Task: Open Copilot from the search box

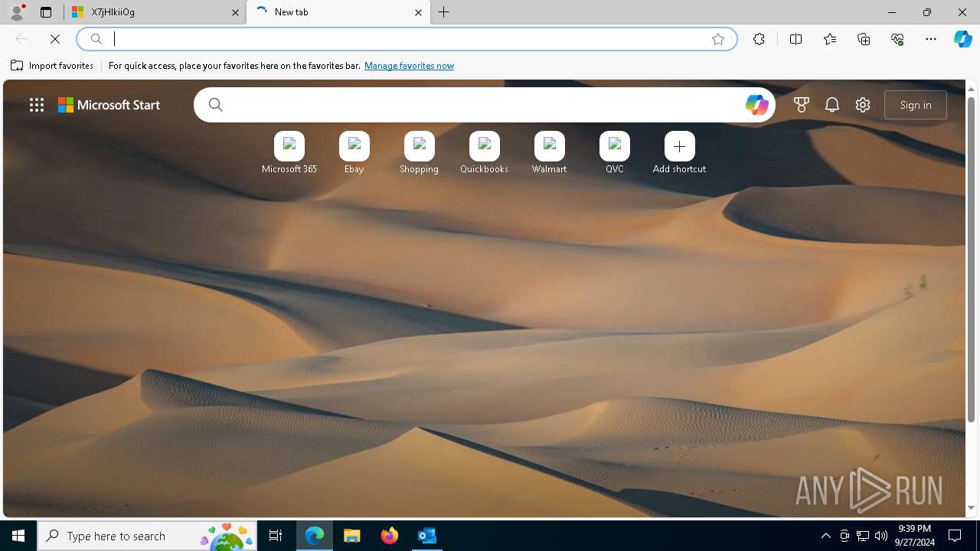Action: (756, 105)
